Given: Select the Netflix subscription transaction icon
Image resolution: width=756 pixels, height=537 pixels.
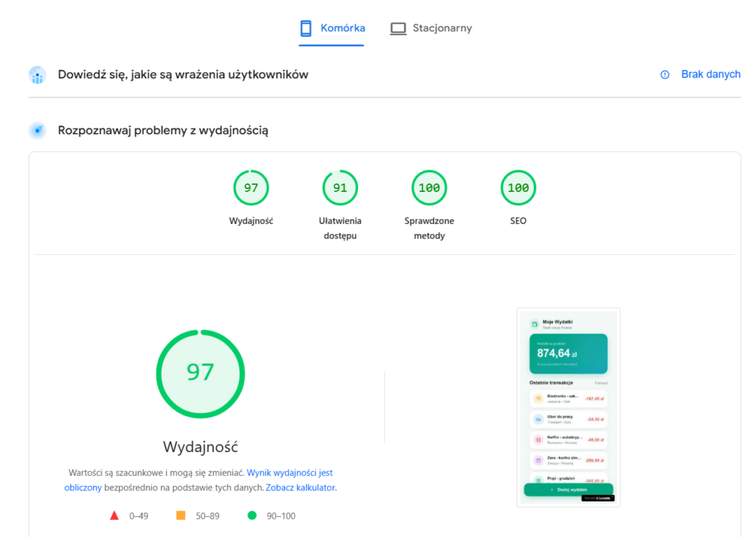Looking at the screenshot, I should 539,439.
